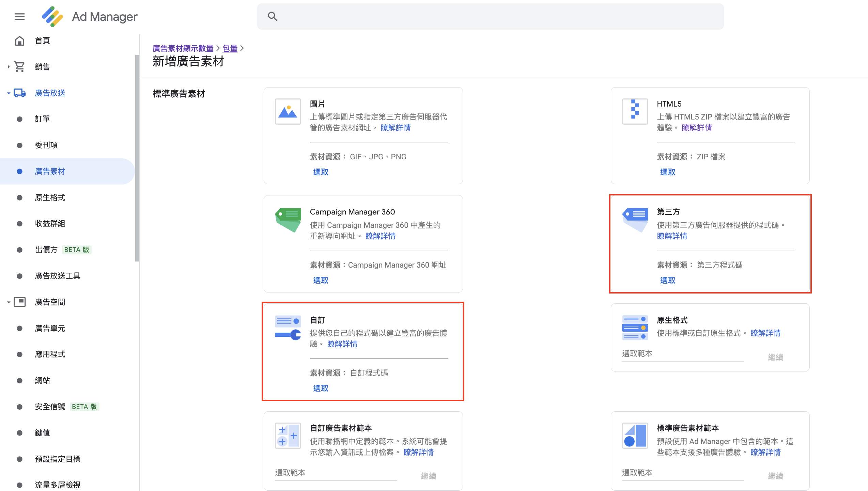The image size is (868, 491).
Task: Click the delivery truck 廣告放送 icon
Action: (20, 93)
